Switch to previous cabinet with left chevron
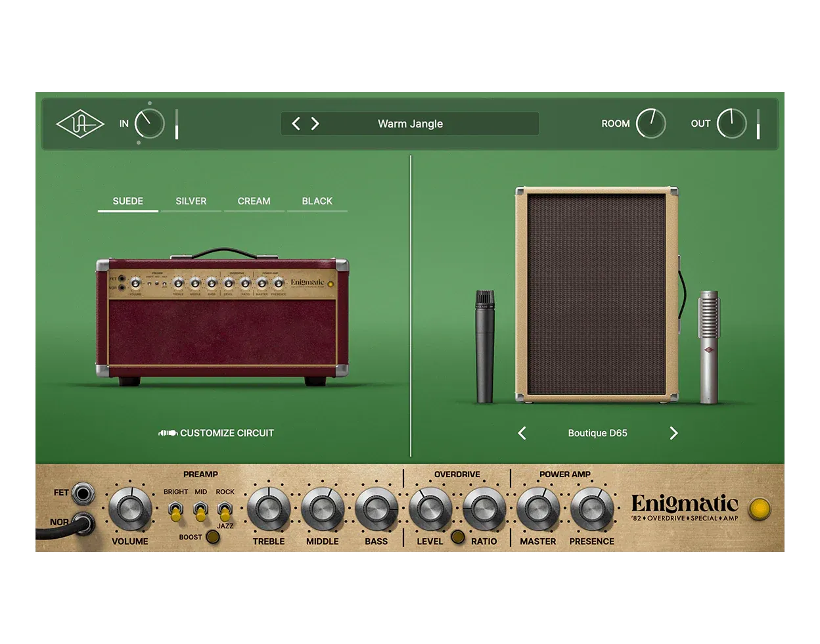 (x=522, y=433)
